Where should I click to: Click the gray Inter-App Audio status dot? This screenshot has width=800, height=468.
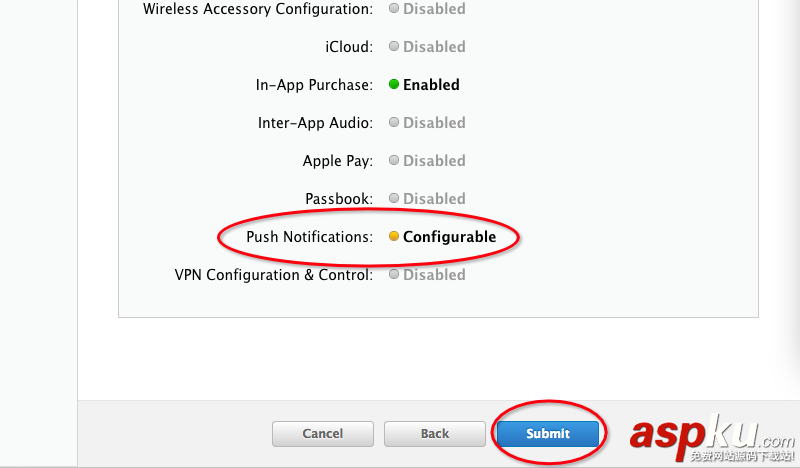[x=394, y=123]
